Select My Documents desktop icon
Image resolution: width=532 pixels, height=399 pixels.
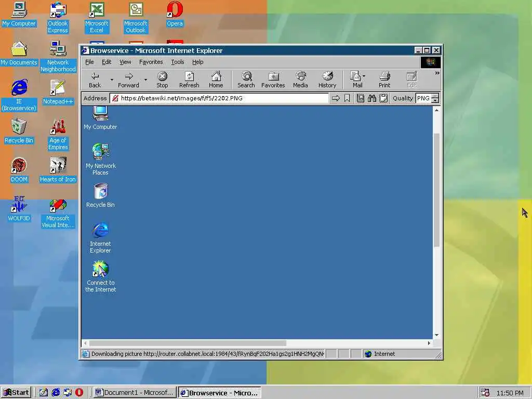19,54
